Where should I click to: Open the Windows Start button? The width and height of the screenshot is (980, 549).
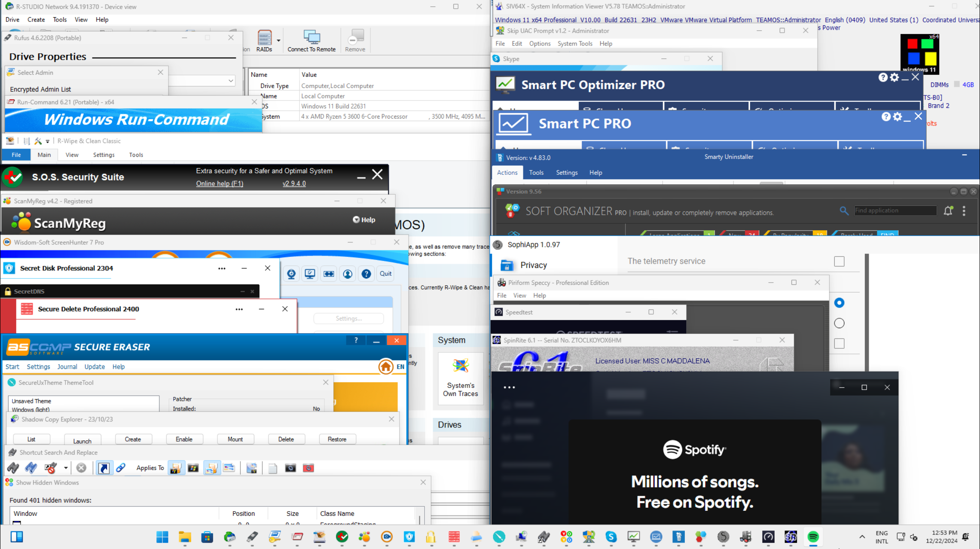(162, 537)
